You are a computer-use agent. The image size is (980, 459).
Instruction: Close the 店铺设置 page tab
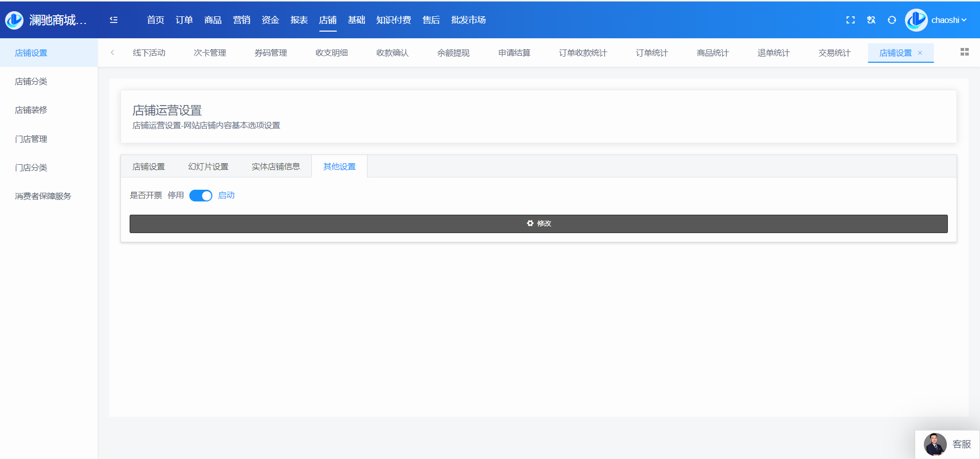[x=920, y=53]
